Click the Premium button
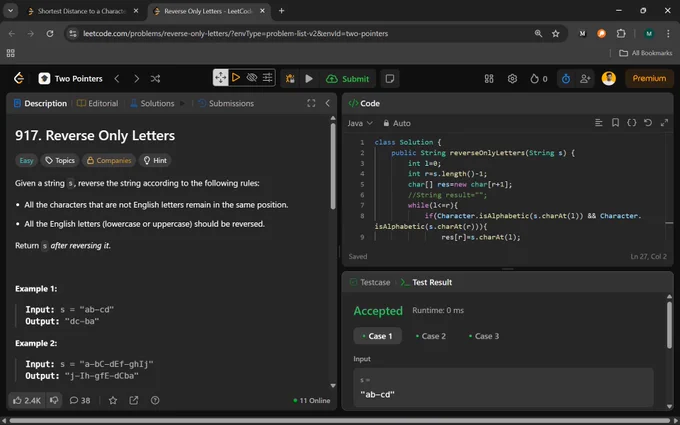 tap(649, 78)
